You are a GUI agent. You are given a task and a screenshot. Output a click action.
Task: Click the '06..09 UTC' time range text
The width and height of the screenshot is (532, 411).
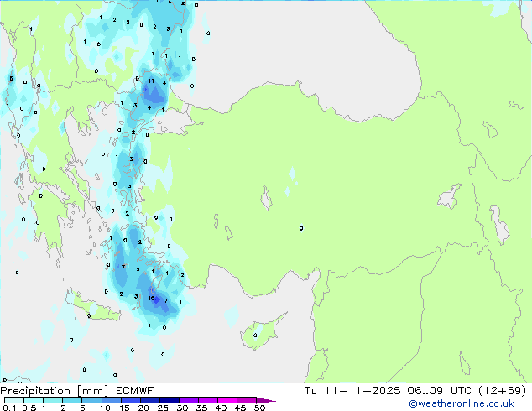(x=439, y=391)
